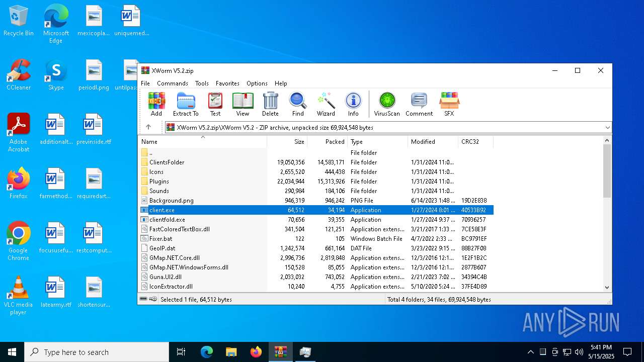Click the SFX toolbar icon

point(449,105)
